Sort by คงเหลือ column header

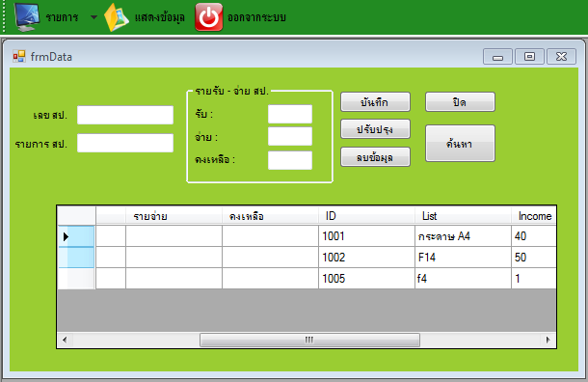pos(270,216)
